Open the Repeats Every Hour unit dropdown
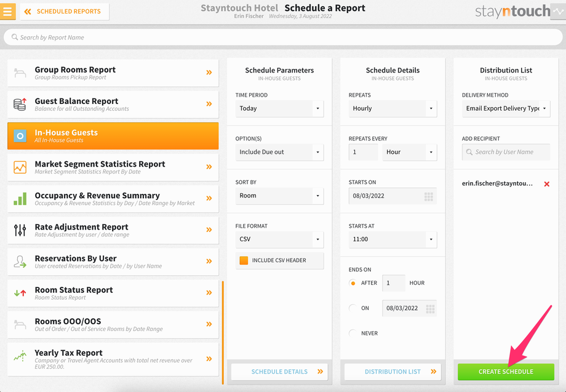 point(410,152)
